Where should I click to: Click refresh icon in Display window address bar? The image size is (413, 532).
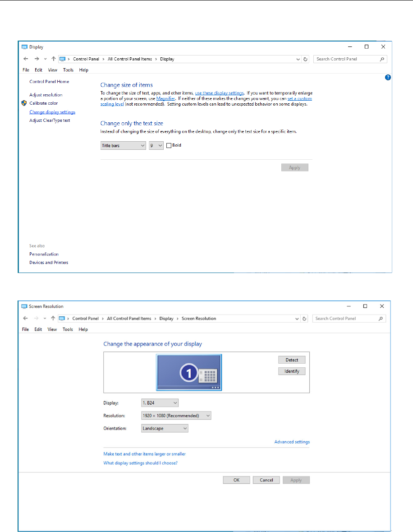(x=305, y=59)
